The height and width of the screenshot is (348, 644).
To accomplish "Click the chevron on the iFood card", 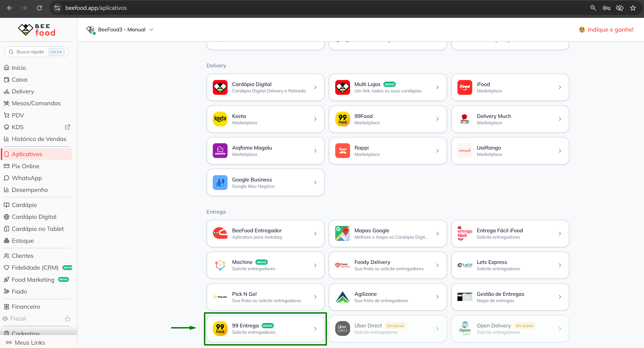I will (560, 87).
